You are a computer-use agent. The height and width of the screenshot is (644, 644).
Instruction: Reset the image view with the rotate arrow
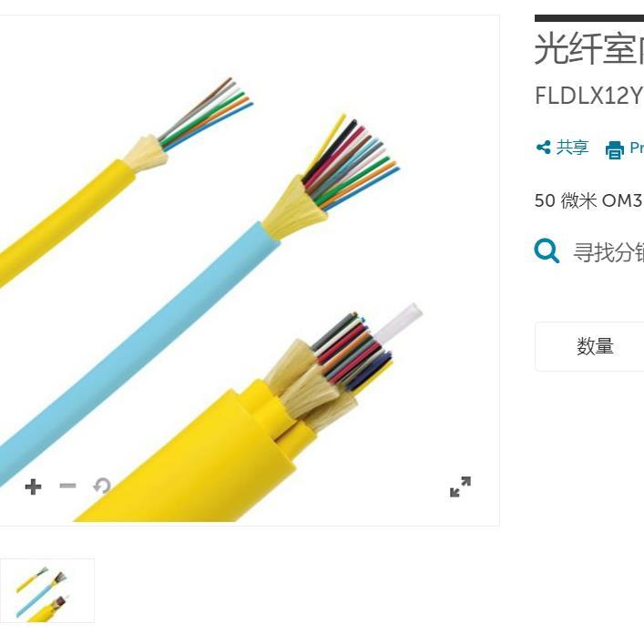(x=102, y=486)
